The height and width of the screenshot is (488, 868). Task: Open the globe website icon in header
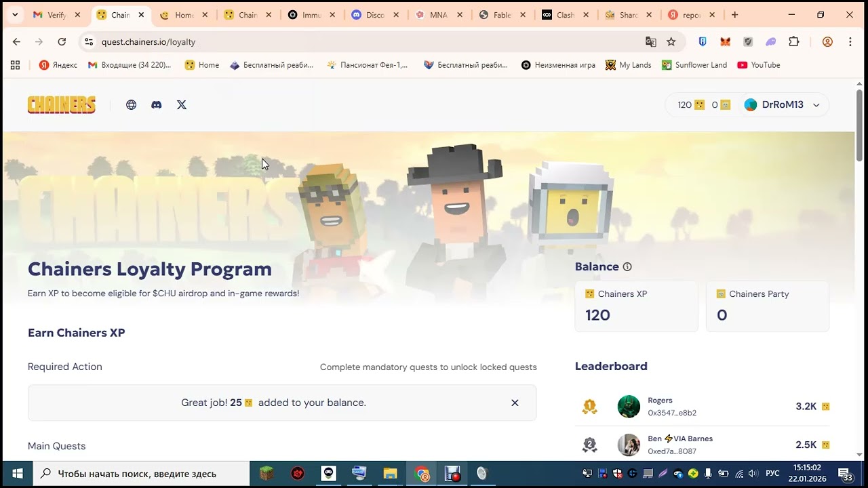(132, 105)
